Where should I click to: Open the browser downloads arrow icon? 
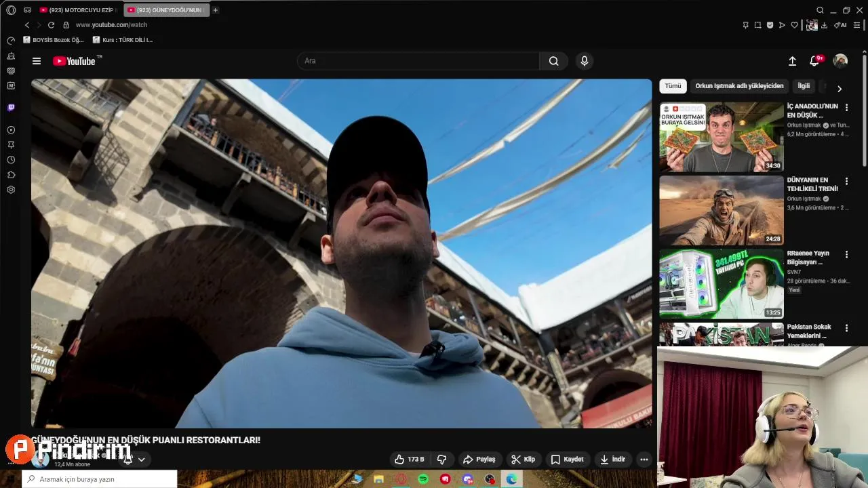point(824,25)
